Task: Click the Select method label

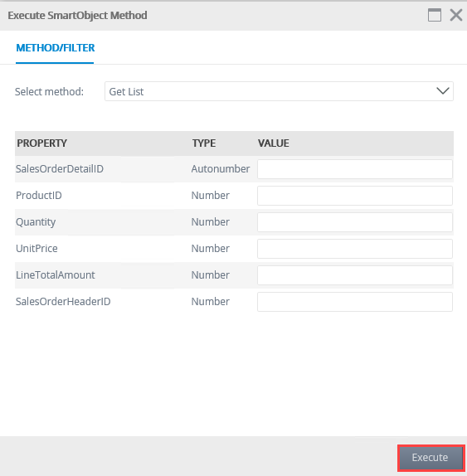Action: pos(49,92)
